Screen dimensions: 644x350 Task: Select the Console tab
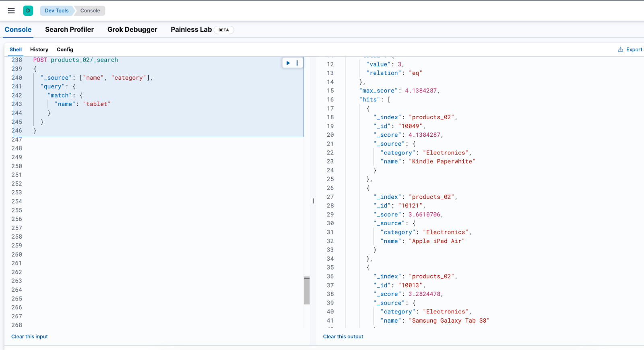coord(18,30)
